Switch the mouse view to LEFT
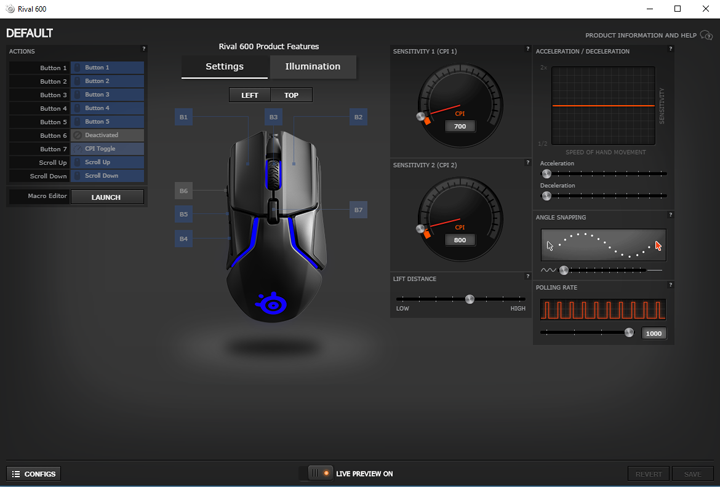Image resolution: width=720 pixels, height=487 pixels. tap(249, 95)
